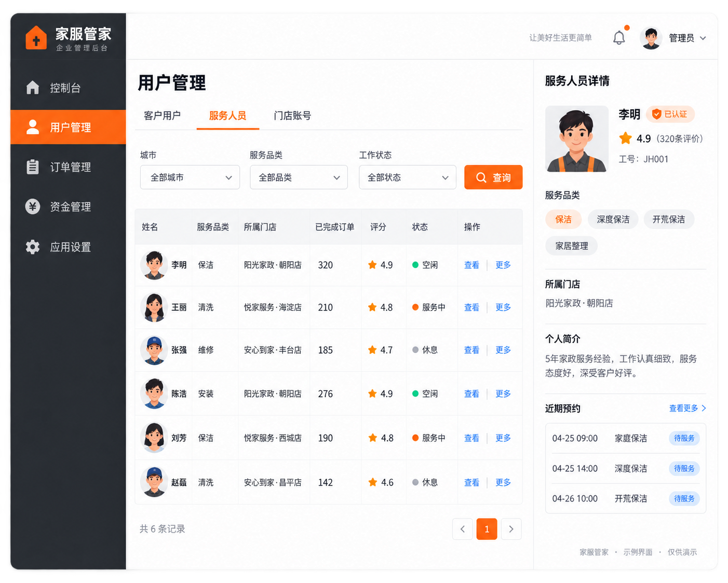Go to the previous page with the left arrow

pyautogui.click(x=463, y=529)
